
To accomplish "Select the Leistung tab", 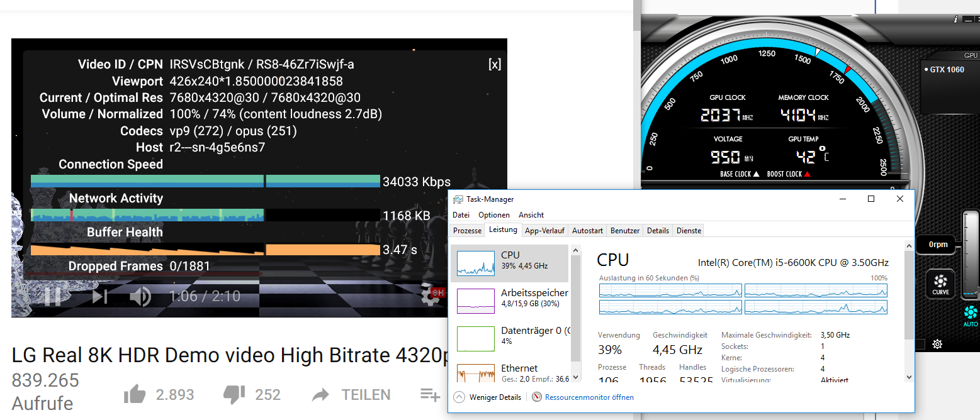I will pos(504,230).
